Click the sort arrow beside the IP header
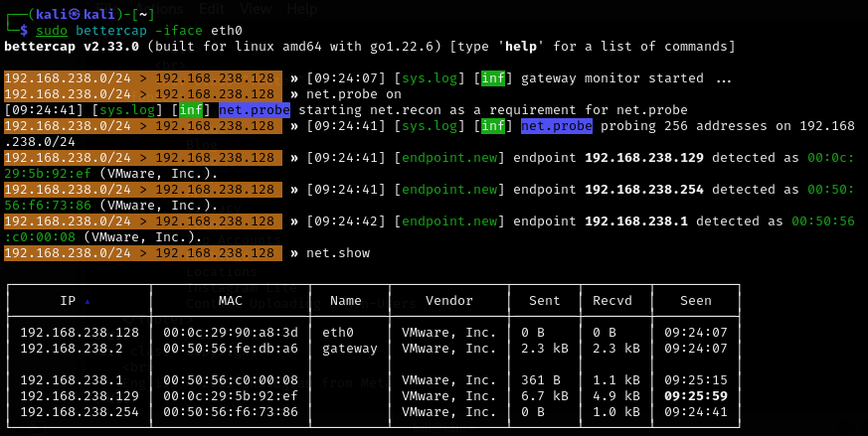The width and height of the screenshot is (868, 436). [87, 300]
